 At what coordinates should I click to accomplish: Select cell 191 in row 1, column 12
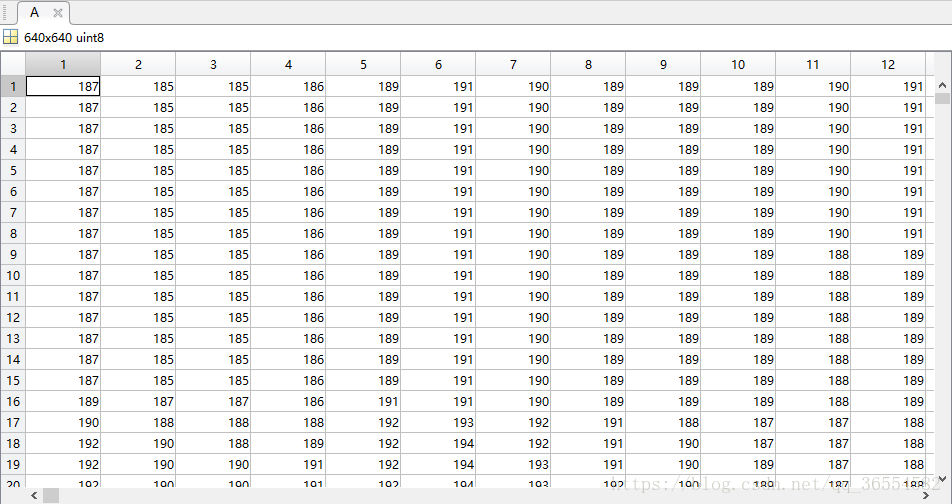(x=888, y=86)
